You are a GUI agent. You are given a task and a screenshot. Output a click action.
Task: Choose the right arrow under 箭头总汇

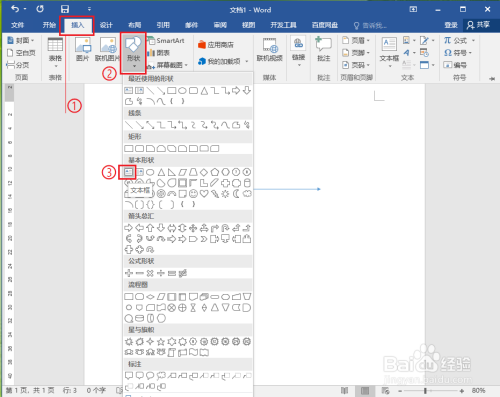[129, 228]
